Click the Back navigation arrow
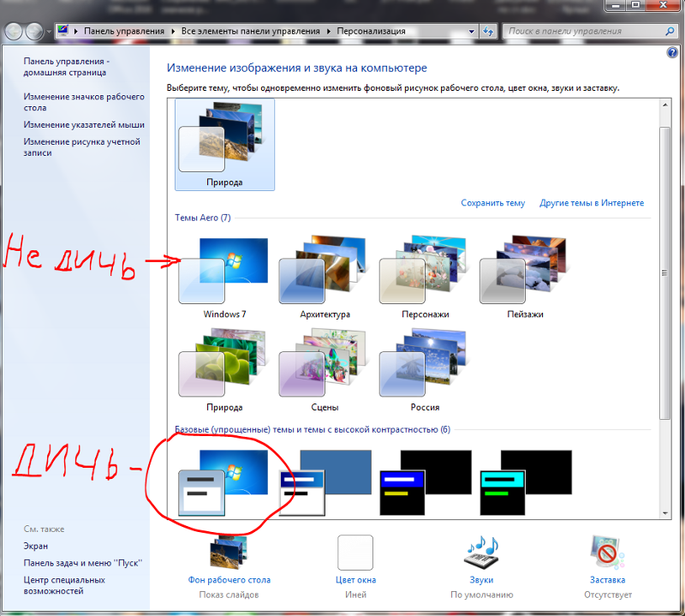This screenshot has width=685, height=616. 14,32
